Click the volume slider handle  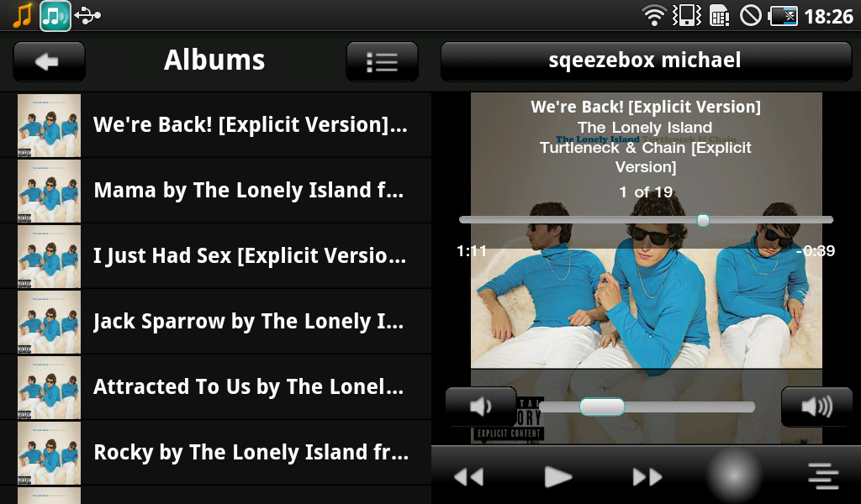pos(602,407)
